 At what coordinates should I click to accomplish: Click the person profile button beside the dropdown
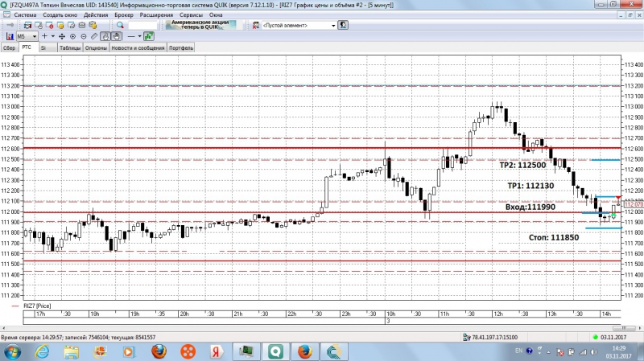[x=343, y=26]
